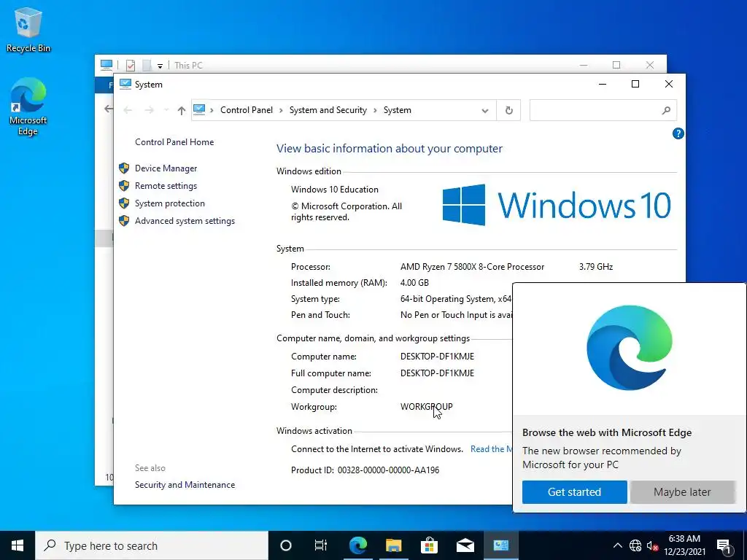Click System window title bar icon

coord(125,85)
